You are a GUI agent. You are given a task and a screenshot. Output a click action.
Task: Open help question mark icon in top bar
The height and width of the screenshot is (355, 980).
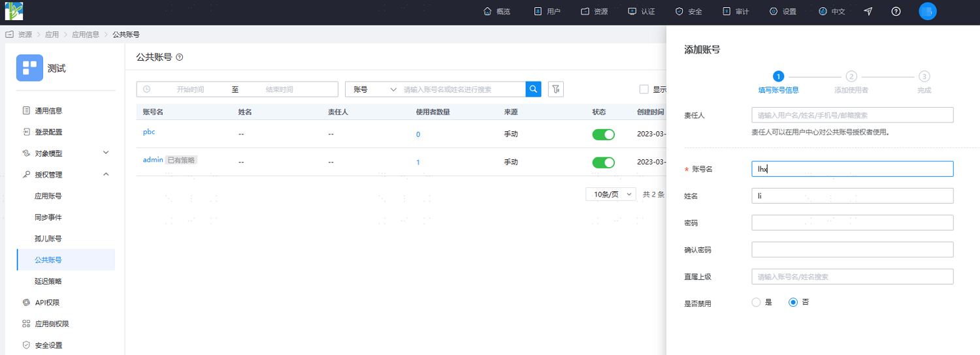pos(896,11)
